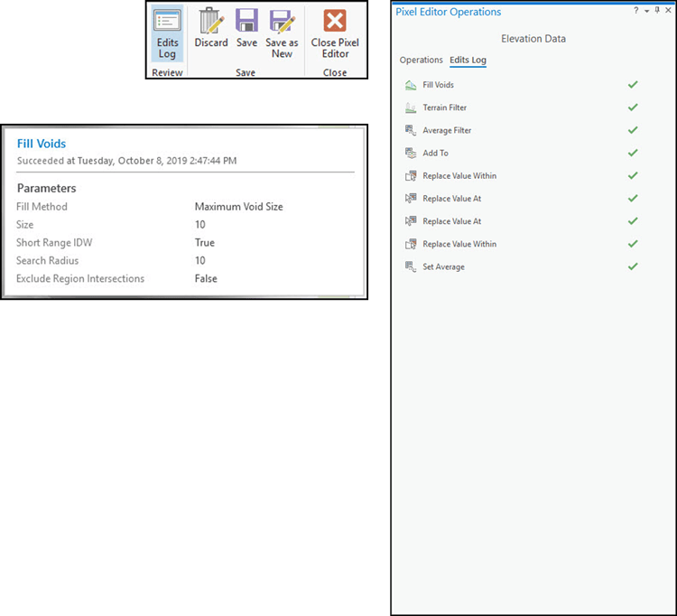The height and width of the screenshot is (616, 677).
Task: Click the Search Radius parameter label
Action: coord(48,260)
